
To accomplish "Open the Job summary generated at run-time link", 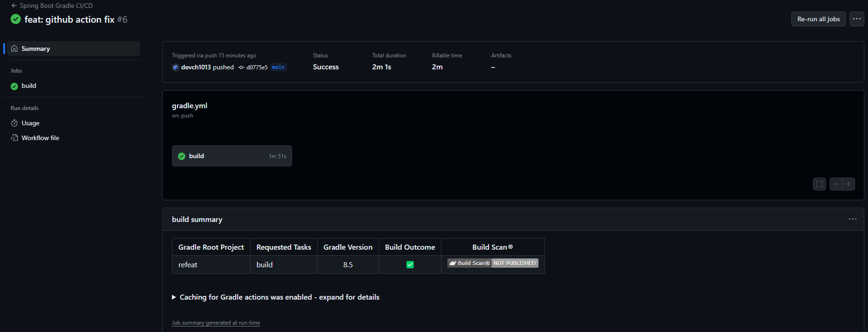I will point(216,323).
